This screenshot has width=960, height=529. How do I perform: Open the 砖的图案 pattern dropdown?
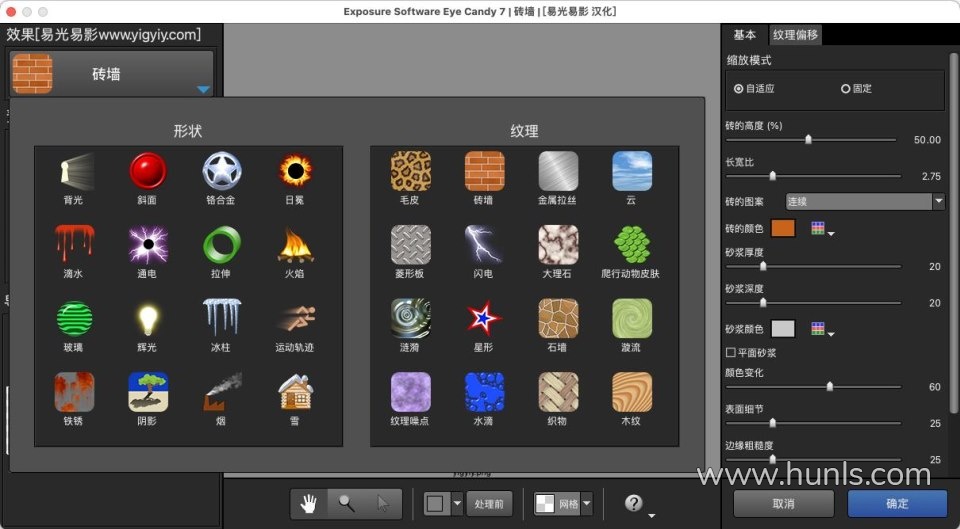coord(864,202)
